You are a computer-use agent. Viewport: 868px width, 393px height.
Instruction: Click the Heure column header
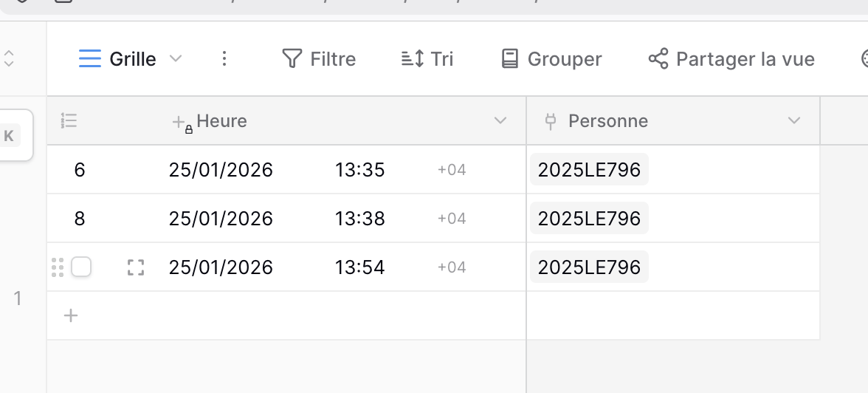221,121
